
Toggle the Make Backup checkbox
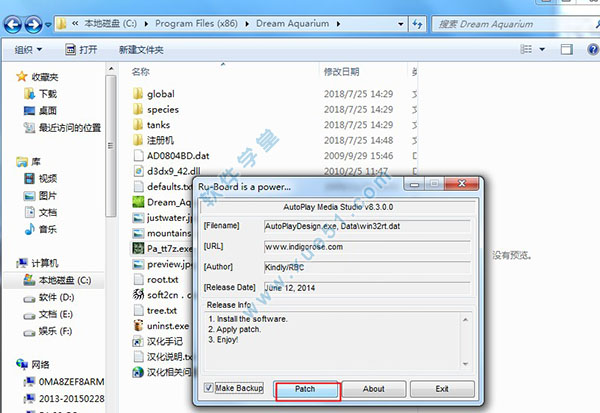[x=209, y=388]
